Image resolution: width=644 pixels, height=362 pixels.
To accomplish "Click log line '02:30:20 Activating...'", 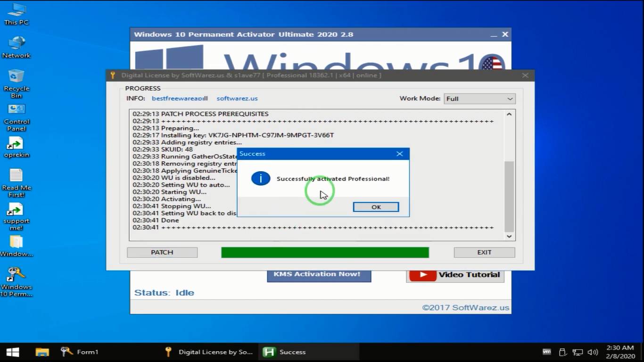I will click(166, 199).
